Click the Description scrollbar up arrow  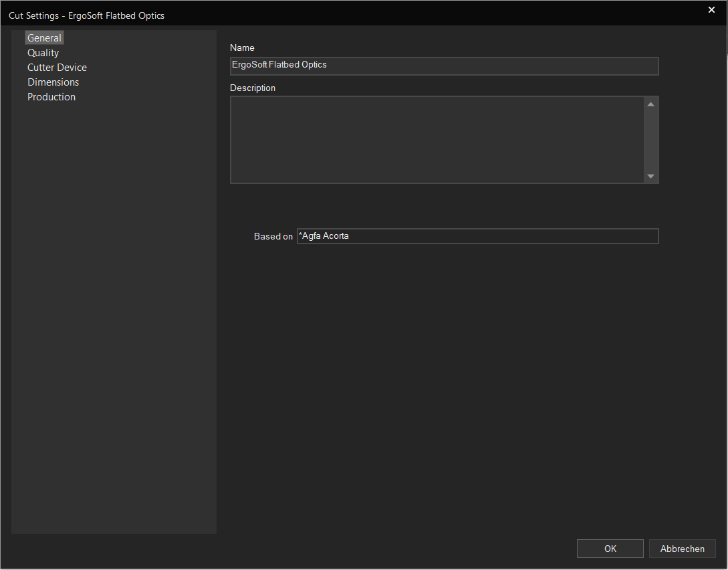651,104
